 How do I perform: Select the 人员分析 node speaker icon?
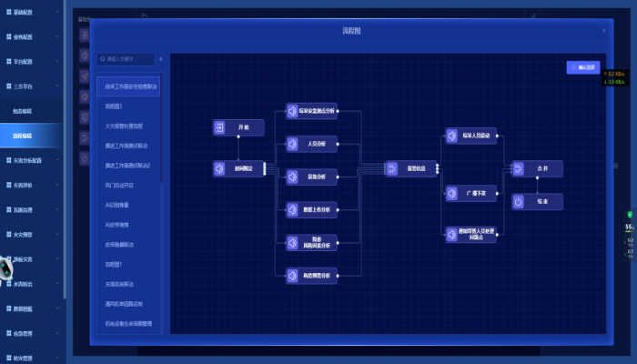coord(293,143)
